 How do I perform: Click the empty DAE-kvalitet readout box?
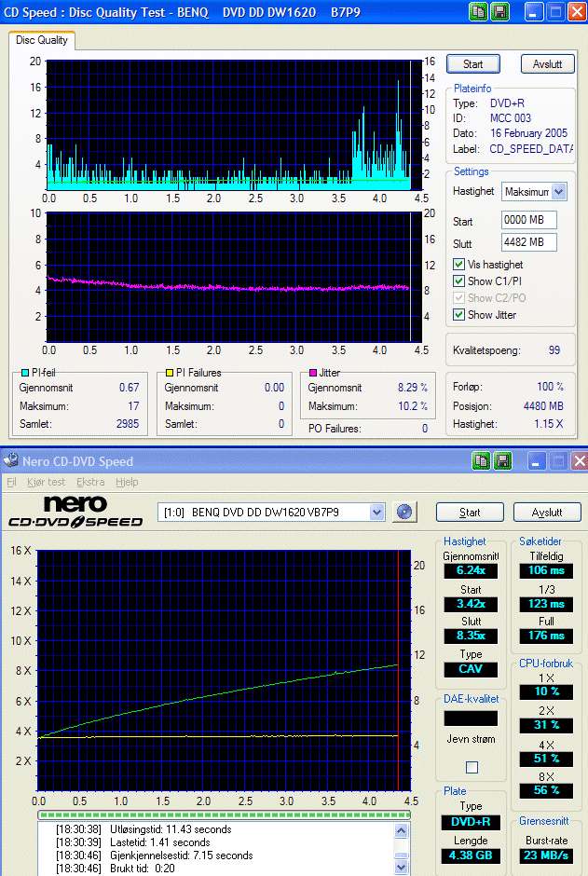[471, 718]
